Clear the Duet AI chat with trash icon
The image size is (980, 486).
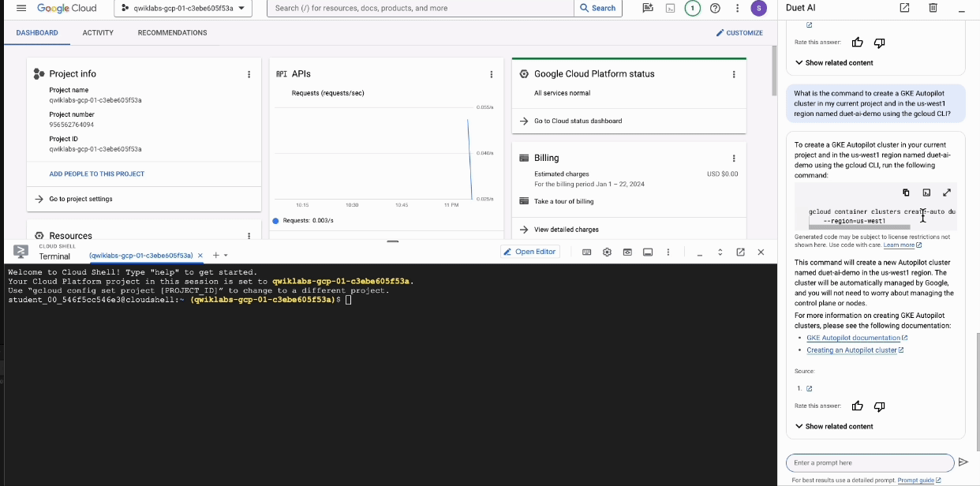933,8
